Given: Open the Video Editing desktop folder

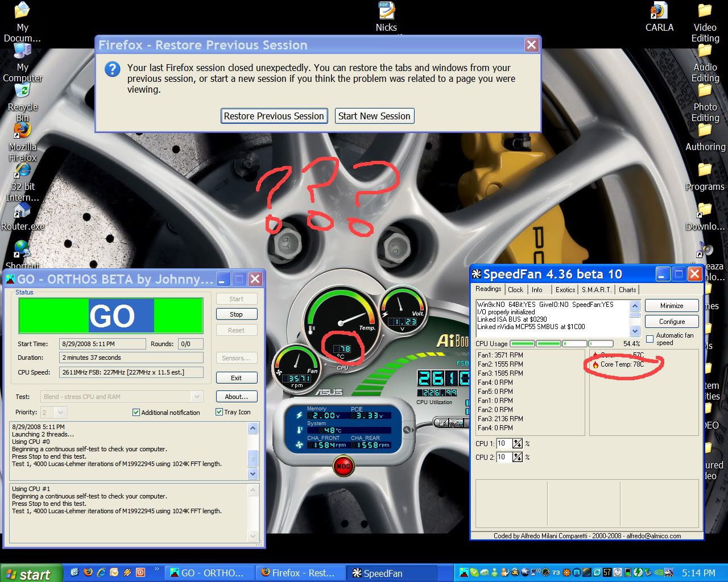Looking at the screenshot, I should (705, 11).
